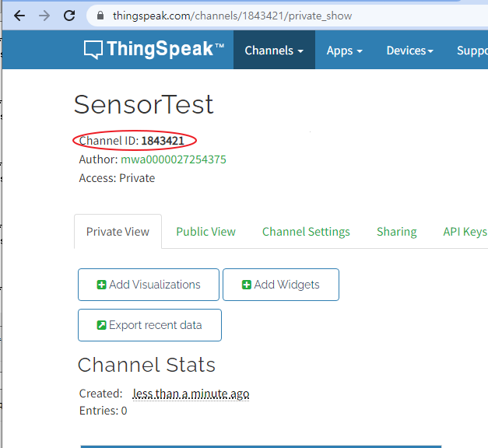Focus the address bar showing thingspeak.com URL
Image resolution: width=488 pixels, height=448 pixels.
[x=286, y=16]
